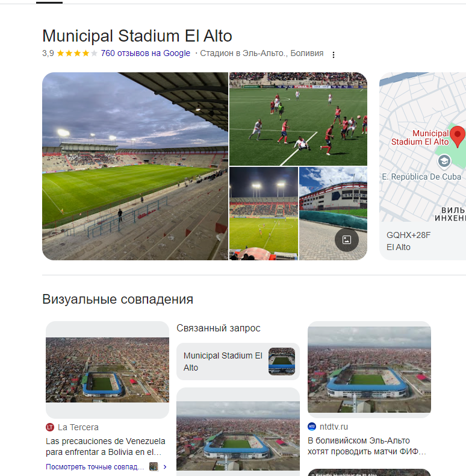Open the night floodlit stadium photo
Image resolution: width=466 pixels, height=476 pixels.
click(264, 213)
